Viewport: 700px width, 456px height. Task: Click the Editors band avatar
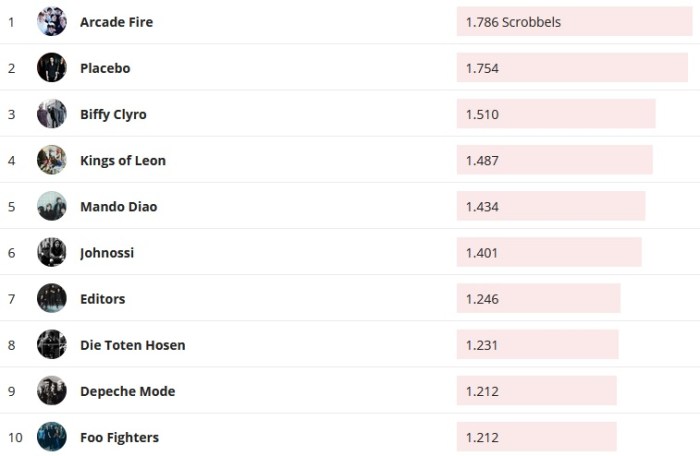[52, 298]
